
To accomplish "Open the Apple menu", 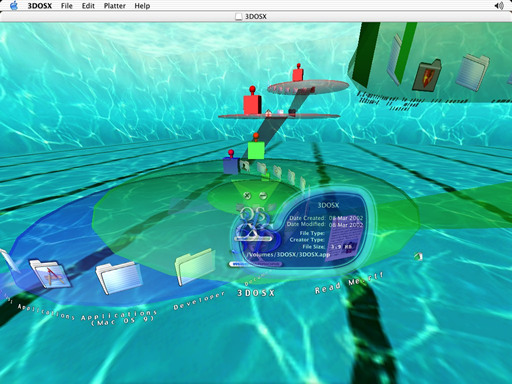I will (14, 5).
